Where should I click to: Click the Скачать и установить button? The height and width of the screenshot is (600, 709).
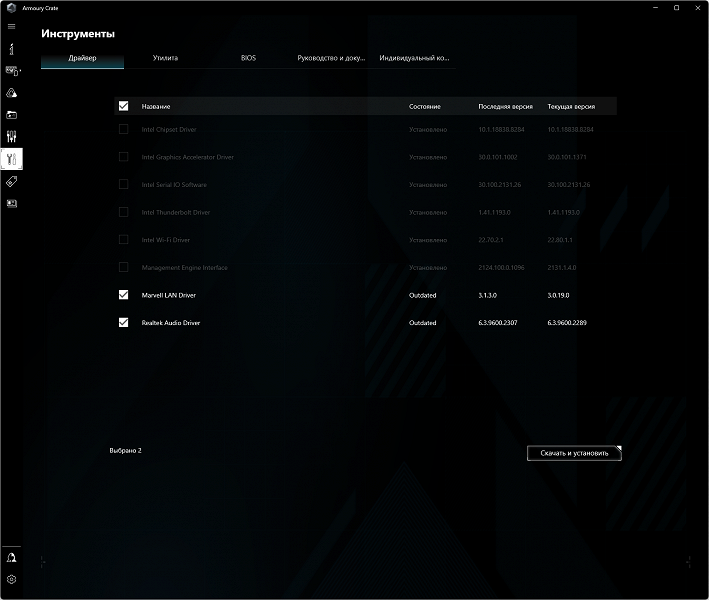pyautogui.click(x=574, y=453)
